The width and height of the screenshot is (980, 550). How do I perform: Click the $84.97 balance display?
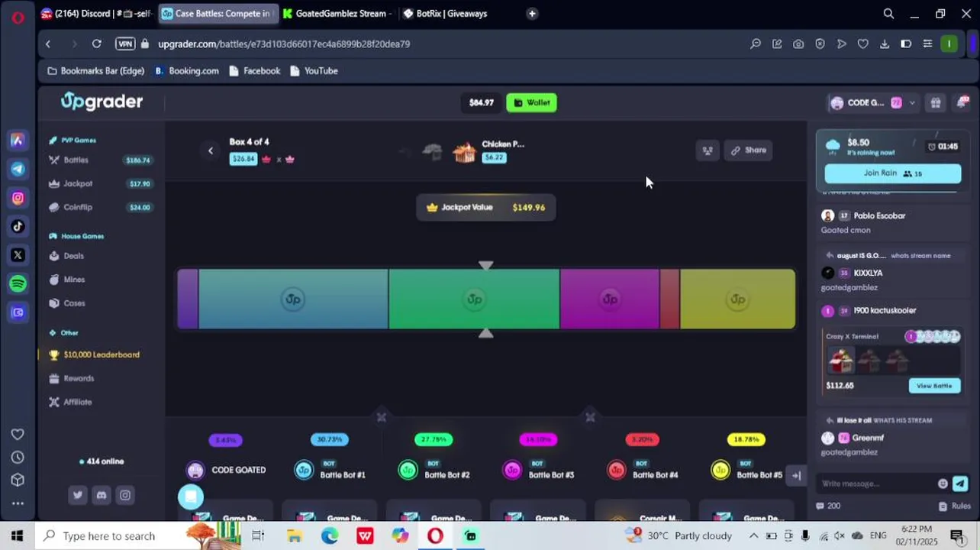[481, 102]
